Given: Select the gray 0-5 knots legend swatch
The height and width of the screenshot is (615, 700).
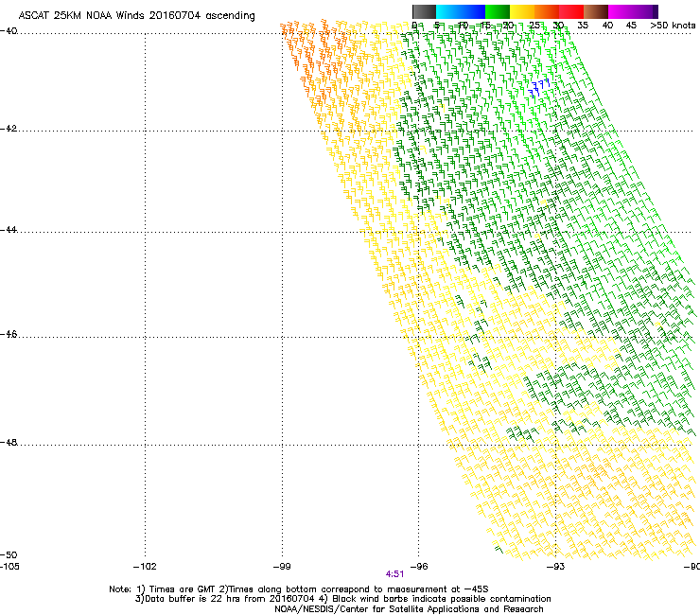Looking at the screenshot, I should (x=424, y=11).
